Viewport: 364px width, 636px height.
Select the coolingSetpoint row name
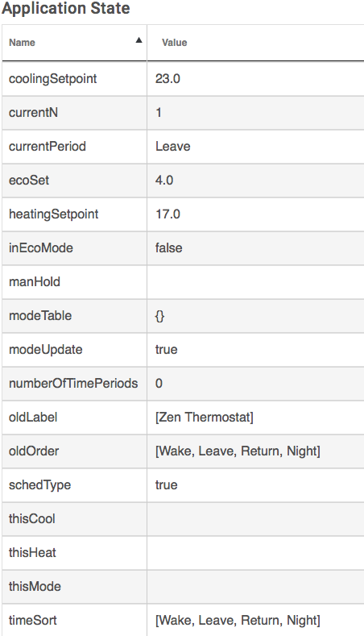[52, 79]
